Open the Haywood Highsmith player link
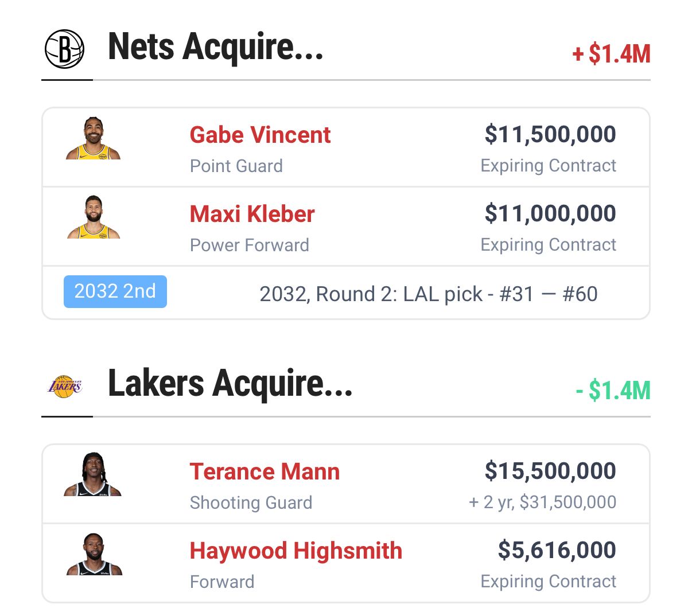 pos(296,551)
